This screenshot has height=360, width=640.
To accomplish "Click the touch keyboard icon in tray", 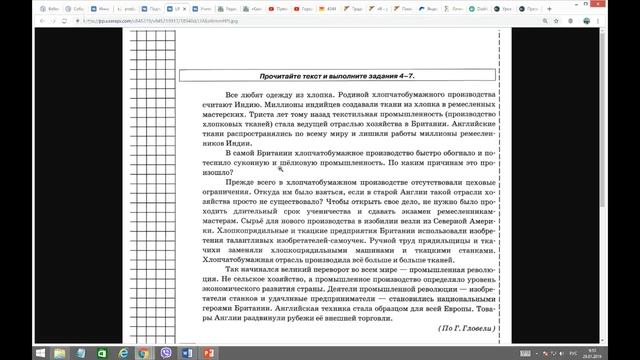I will 525,353.
